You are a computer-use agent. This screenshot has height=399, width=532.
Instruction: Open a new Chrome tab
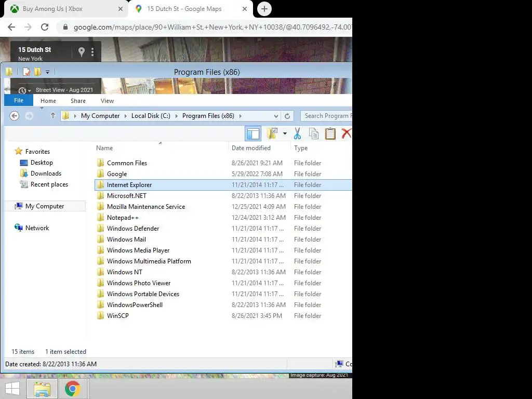tap(264, 9)
